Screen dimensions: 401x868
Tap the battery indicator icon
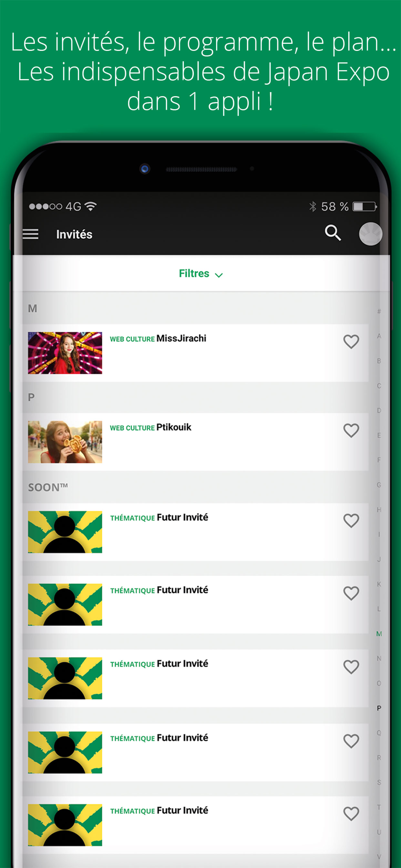tap(365, 207)
